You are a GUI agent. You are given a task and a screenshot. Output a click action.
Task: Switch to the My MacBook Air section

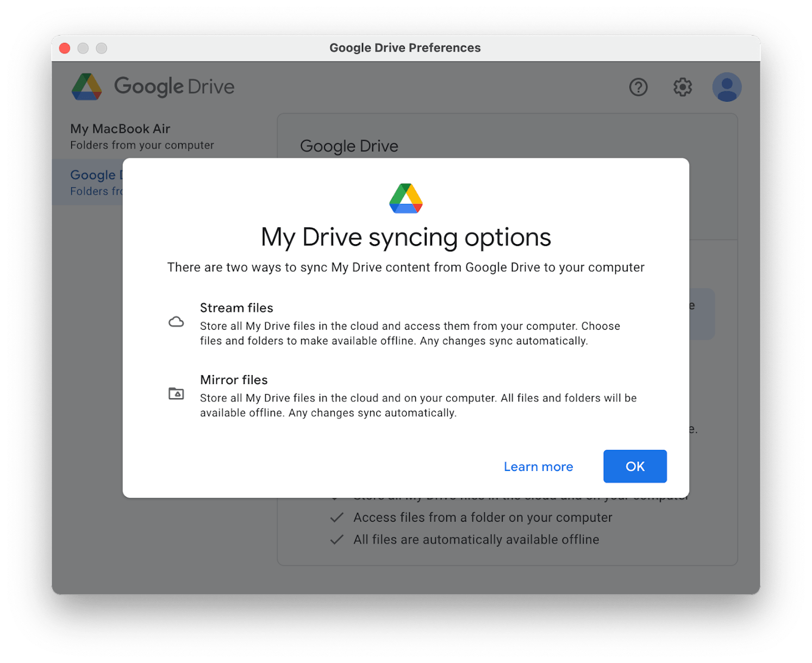[x=120, y=128]
